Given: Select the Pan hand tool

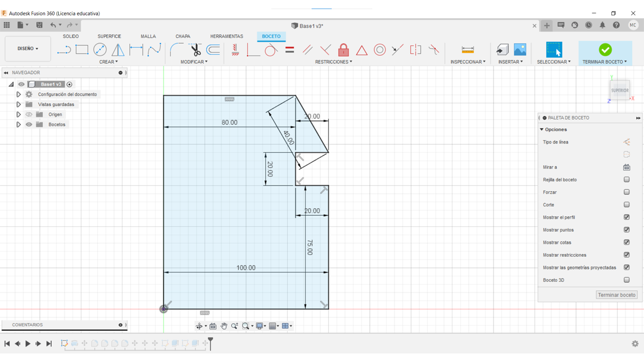Looking at the screenshot, I should coord(224,326).
